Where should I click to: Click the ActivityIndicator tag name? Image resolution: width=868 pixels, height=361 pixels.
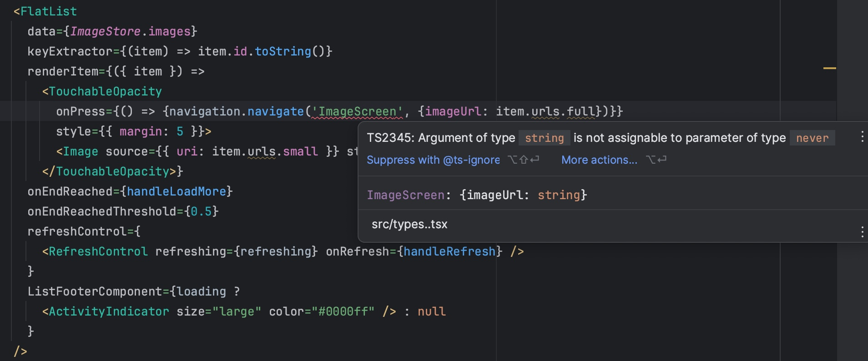coord(109,311)
